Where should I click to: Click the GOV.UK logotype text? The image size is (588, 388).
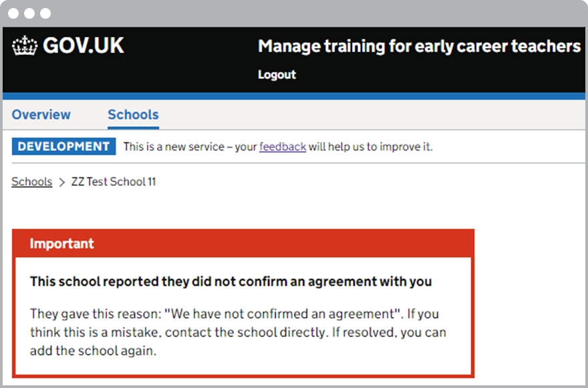(x=84, y=45)
